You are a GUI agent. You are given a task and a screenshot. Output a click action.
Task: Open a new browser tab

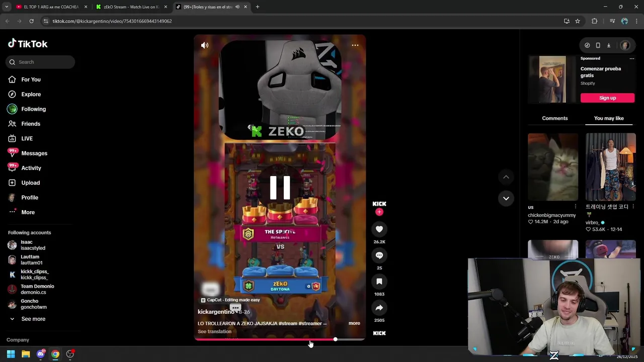[x=258, y=7]
